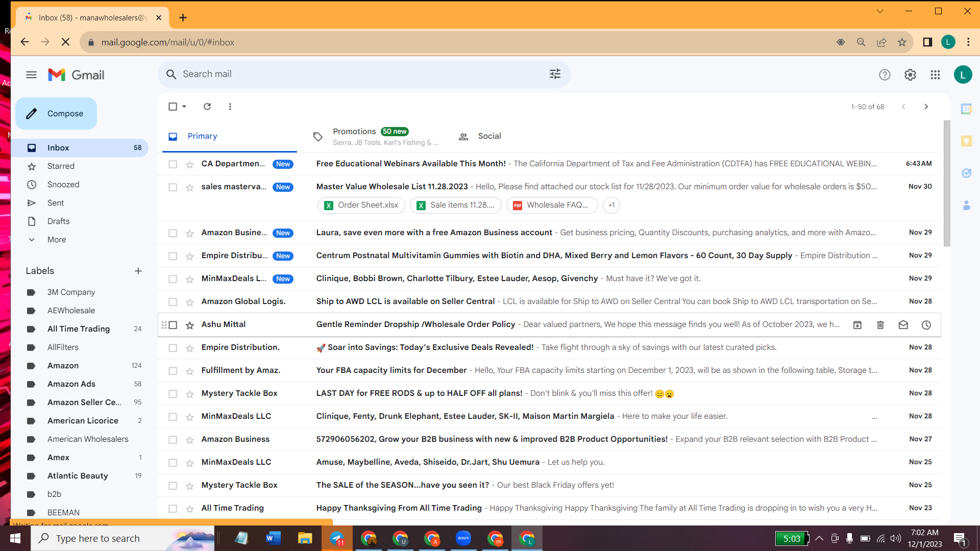
Task: Click the inbox vertical scrollbar
Action: click(947, 184)
